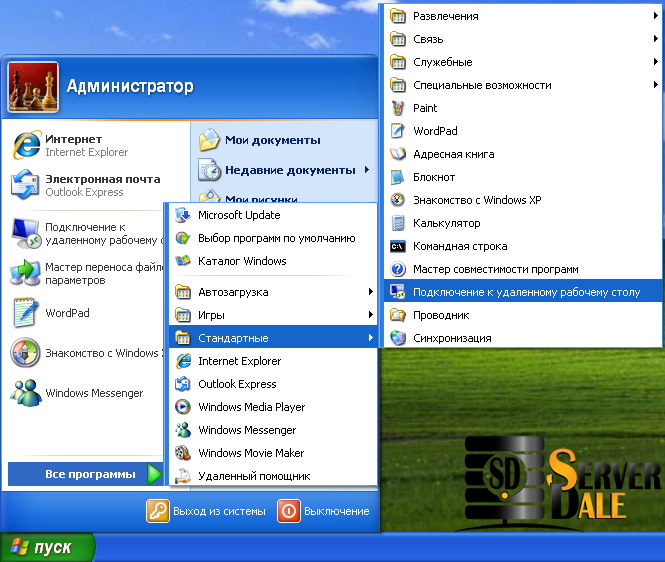Open Связь menu entry

point(522,39)
